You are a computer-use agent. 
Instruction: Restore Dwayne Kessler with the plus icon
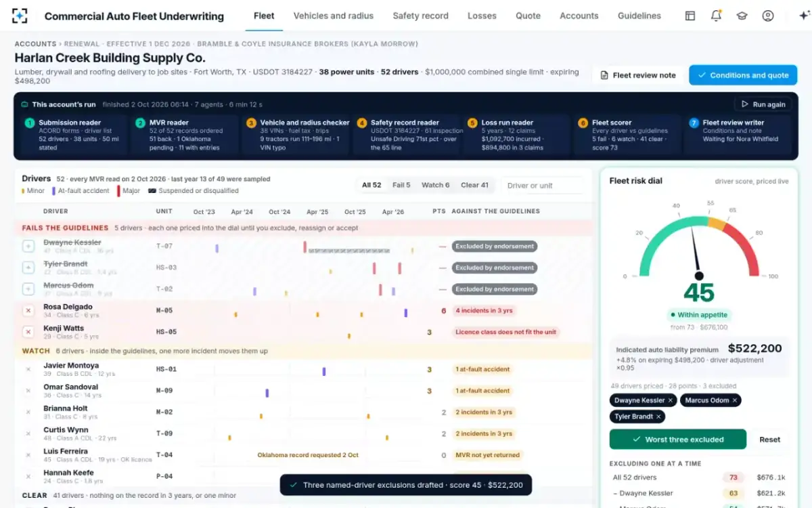coord(28,247)
